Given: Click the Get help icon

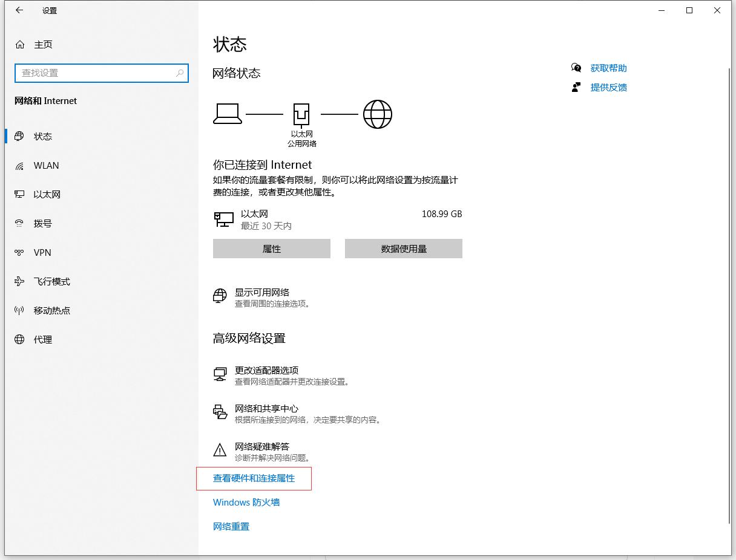Looking at the screenshot, I should coord(576,68).
